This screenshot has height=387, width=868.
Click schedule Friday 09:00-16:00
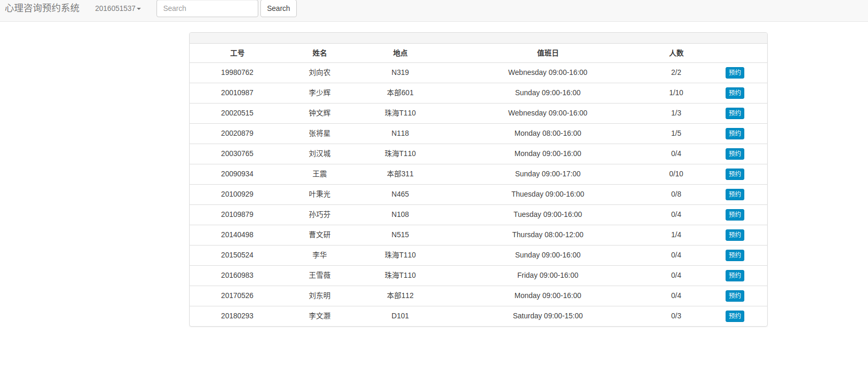click(548, 275)
